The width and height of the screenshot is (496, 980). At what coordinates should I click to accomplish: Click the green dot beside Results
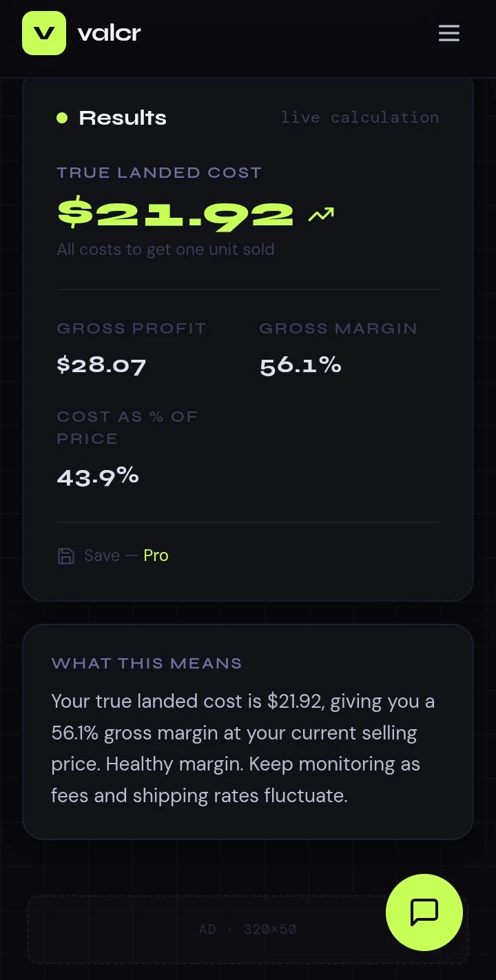62,118
